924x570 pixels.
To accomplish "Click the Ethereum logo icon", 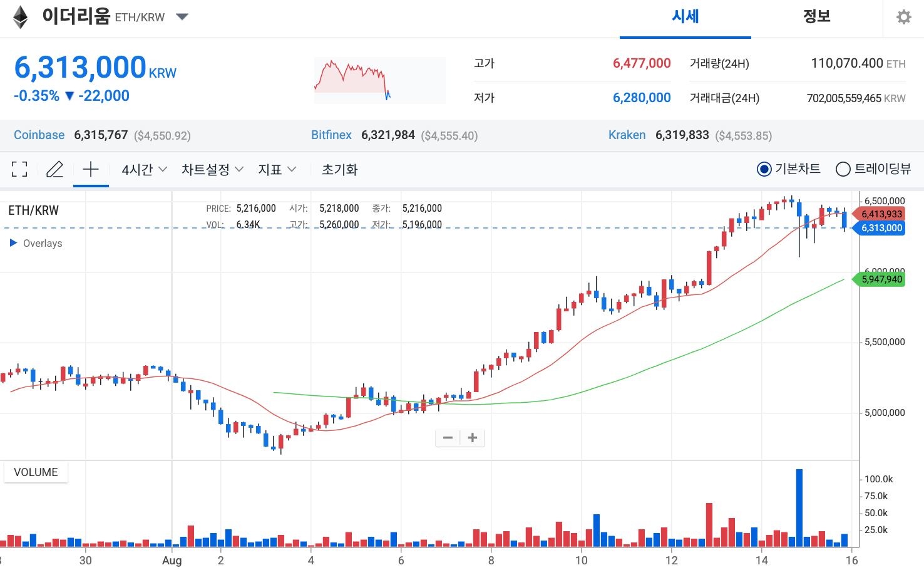I will coord(21,17).
